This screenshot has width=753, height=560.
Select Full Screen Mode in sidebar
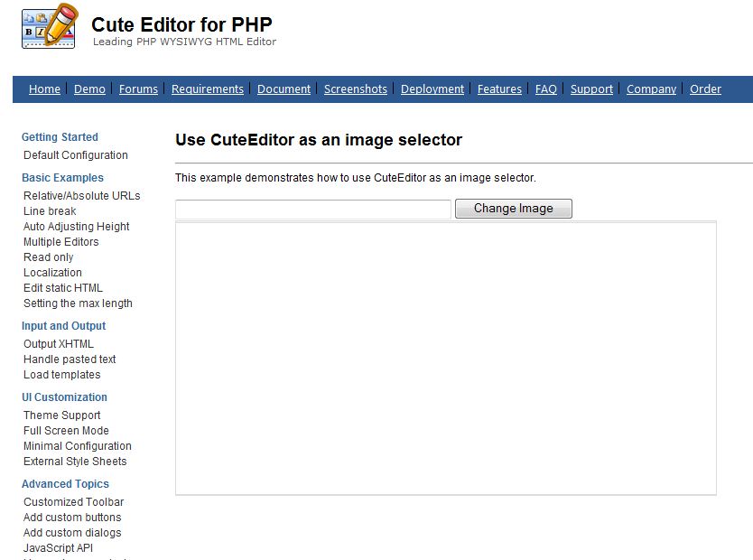click(66, 430)
